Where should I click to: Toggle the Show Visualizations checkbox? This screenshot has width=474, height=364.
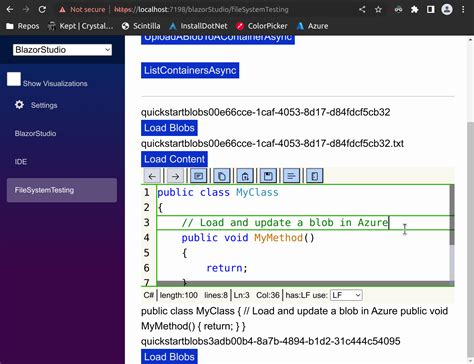(14, 79)
